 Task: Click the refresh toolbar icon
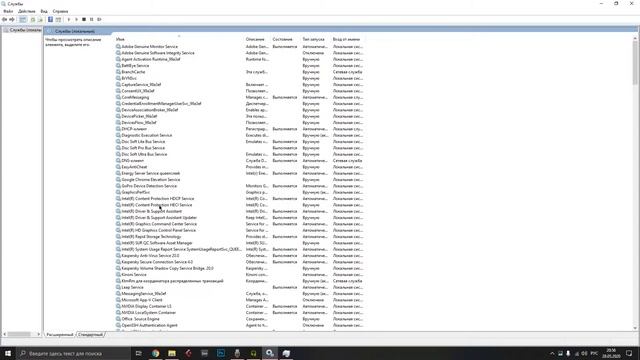tap(33, 20)
